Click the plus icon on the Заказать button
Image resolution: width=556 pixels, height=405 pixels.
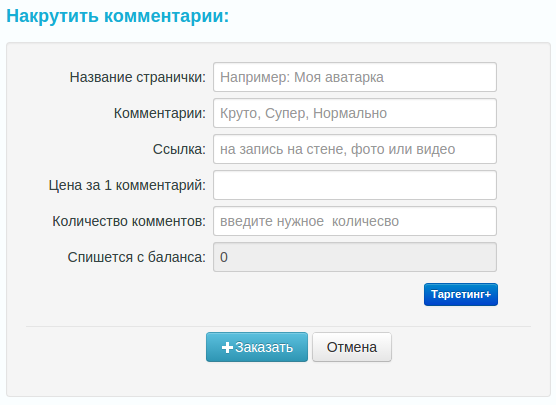[227, 348]
